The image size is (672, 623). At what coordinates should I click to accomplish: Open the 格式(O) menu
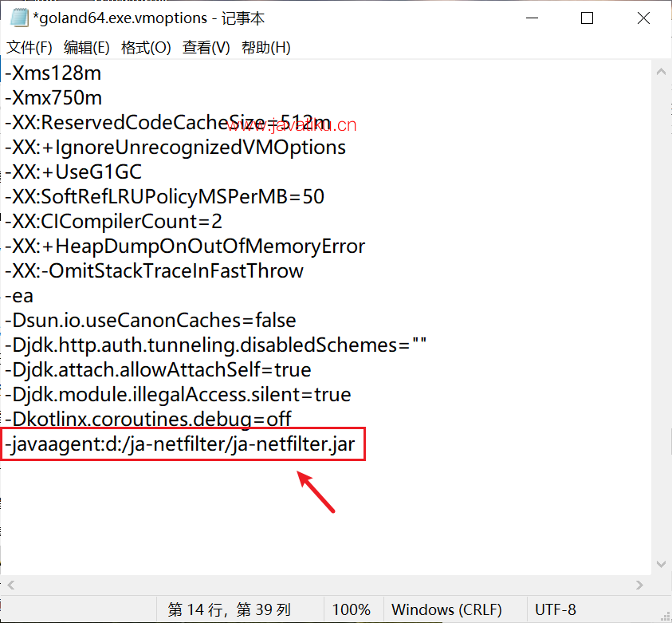pyautogui.click(x=146, y=47)
